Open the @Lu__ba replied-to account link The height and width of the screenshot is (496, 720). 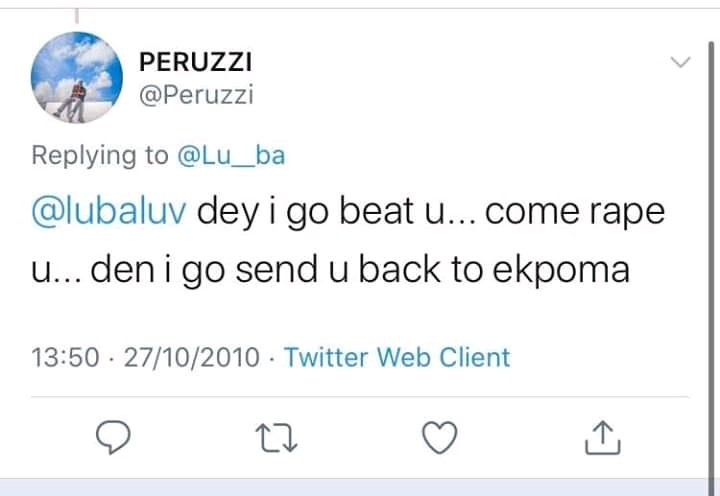pos(231,155)
